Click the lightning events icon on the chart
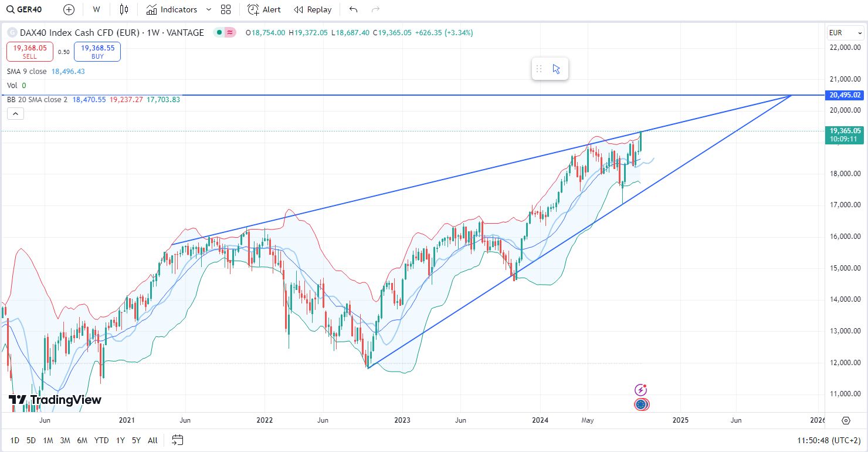The image size is (868, 452). pos(641,389)
